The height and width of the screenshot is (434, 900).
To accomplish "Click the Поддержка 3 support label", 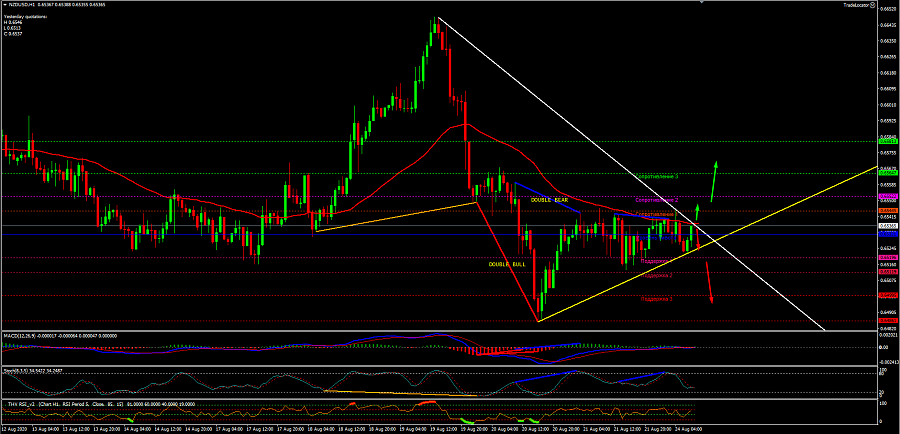I will 657,299.
